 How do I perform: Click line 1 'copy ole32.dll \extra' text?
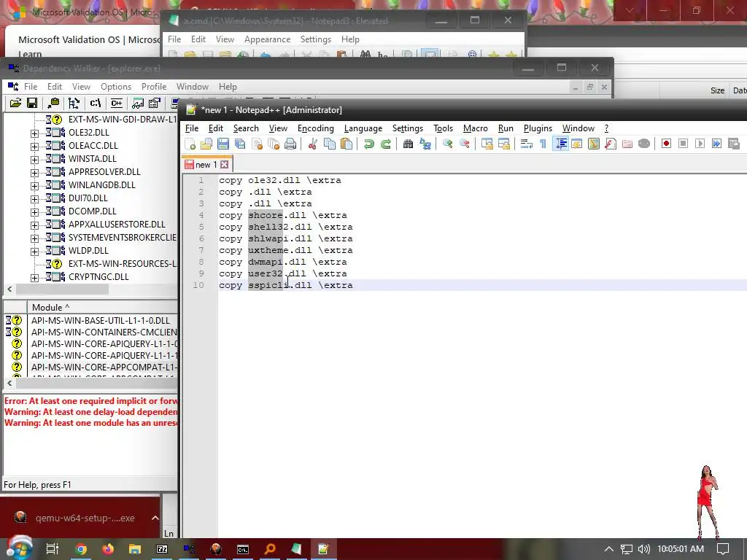pos(280,181)
